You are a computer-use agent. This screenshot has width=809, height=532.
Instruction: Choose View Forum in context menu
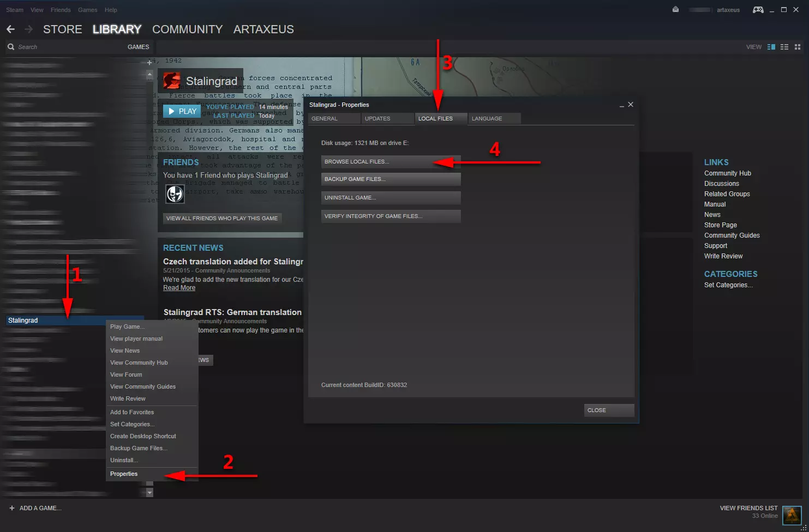click(152, 374)
